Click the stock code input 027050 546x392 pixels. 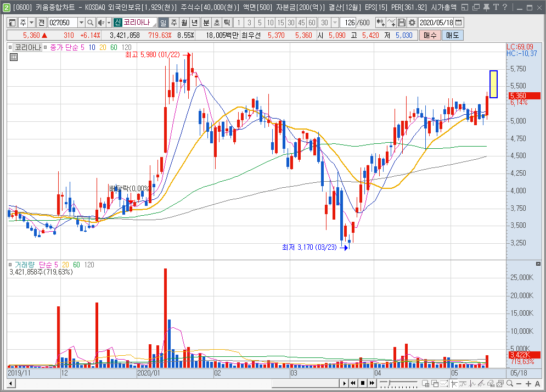[x=63, y=23]
